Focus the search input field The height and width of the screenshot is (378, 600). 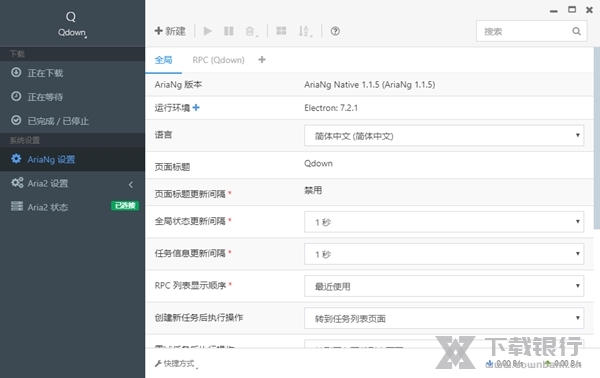click(x=532, y=31)
